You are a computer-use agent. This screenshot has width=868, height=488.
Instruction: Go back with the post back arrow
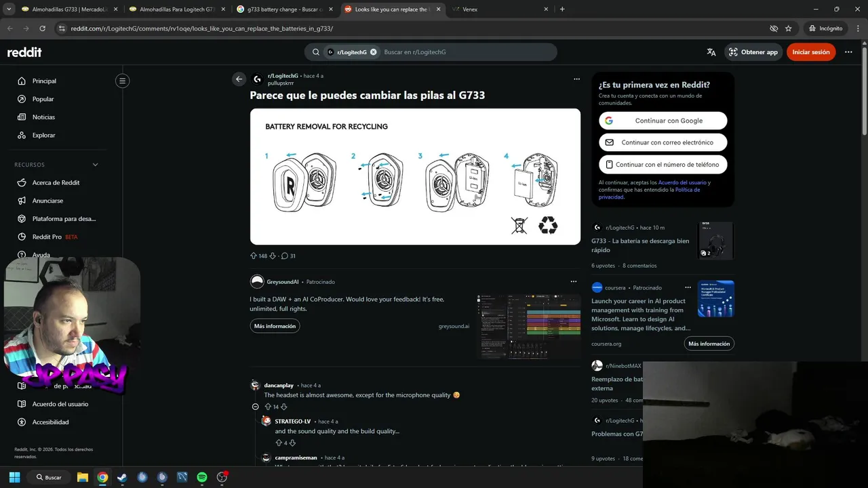pos(239,79)
